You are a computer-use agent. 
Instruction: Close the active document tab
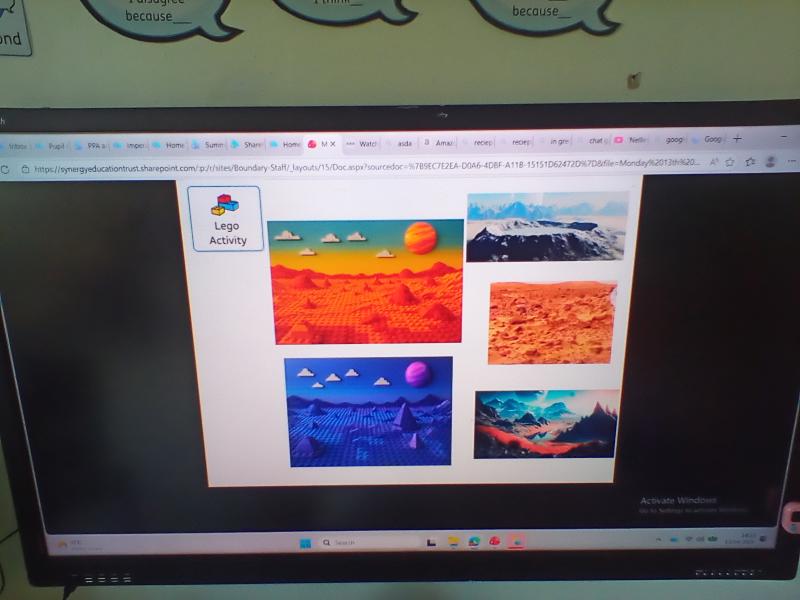[x=335, y=144]
